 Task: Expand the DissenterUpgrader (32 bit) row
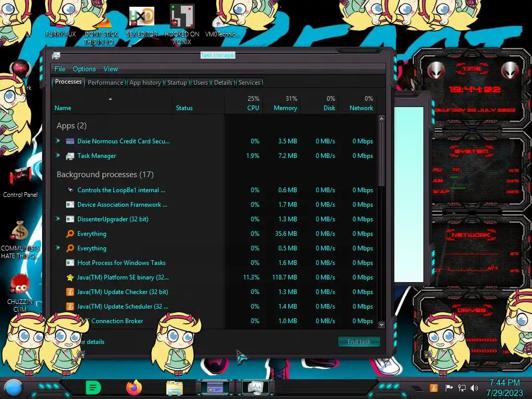click(58, 219)
